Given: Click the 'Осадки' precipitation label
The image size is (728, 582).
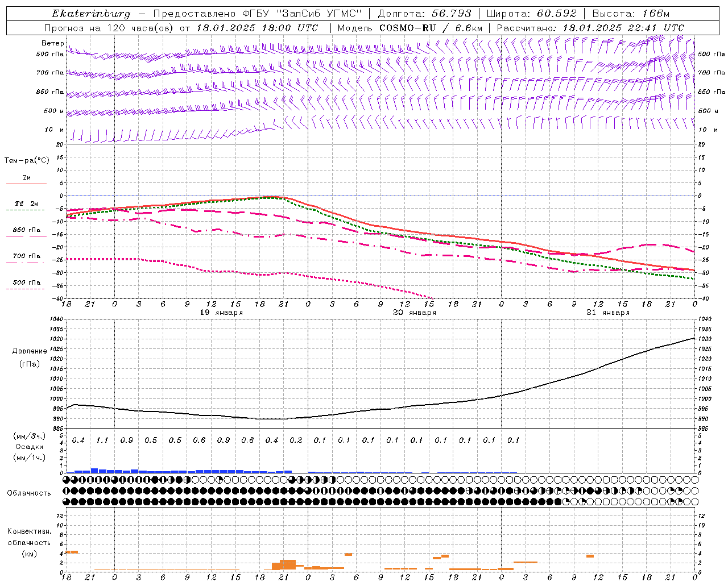Looking at the screenshot, I should click(29, 447).
